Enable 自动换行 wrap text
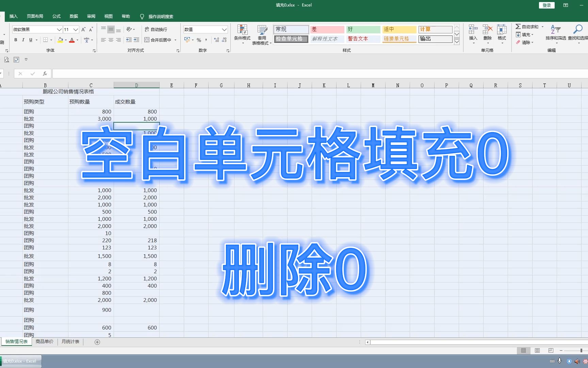This screenshot has height=368, width=588. point(157,29)
